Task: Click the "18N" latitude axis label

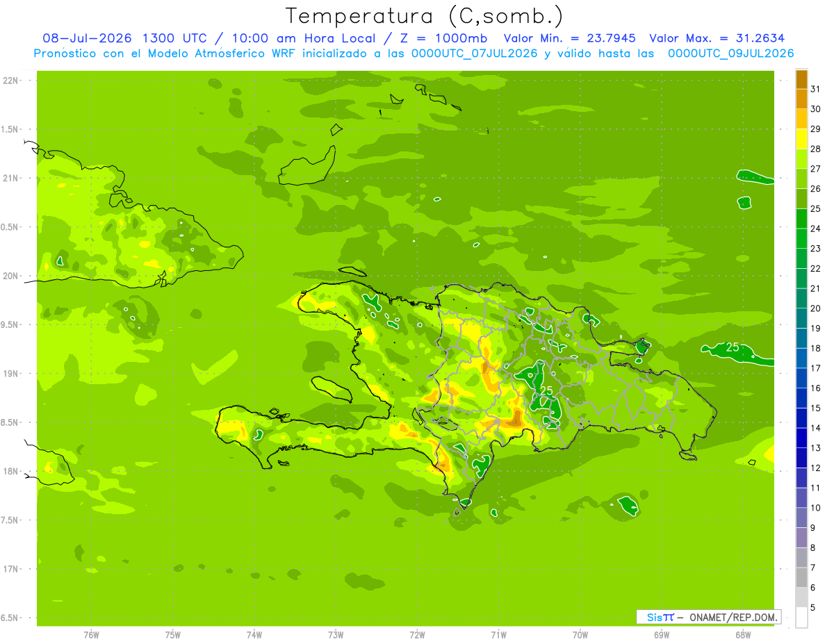Action: (10, 471)
